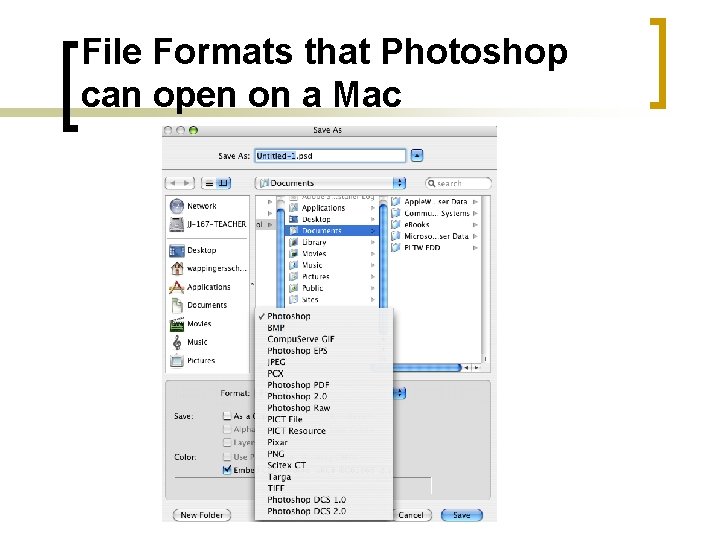This screenshot has height=540, width=720.
Task: Switch to column view
Action: pos(223,183)
